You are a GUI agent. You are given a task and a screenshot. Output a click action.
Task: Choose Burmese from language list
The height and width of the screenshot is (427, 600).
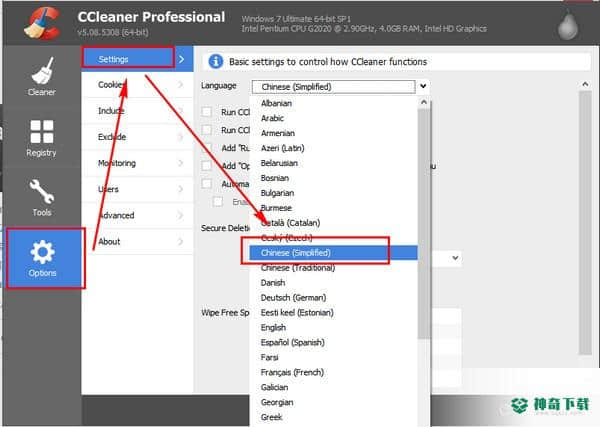pyautogui.click(x=333, y=208)
